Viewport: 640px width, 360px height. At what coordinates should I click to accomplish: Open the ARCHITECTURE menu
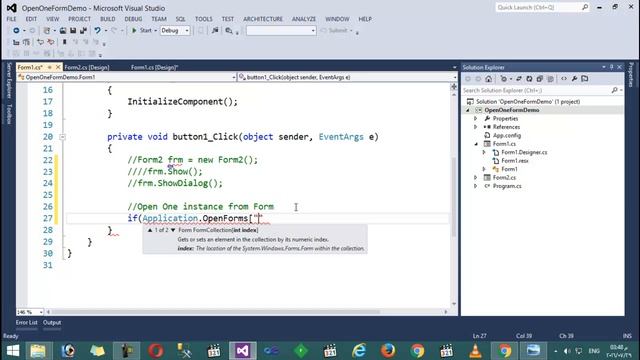pyautogui.click(x=263, y=19)
